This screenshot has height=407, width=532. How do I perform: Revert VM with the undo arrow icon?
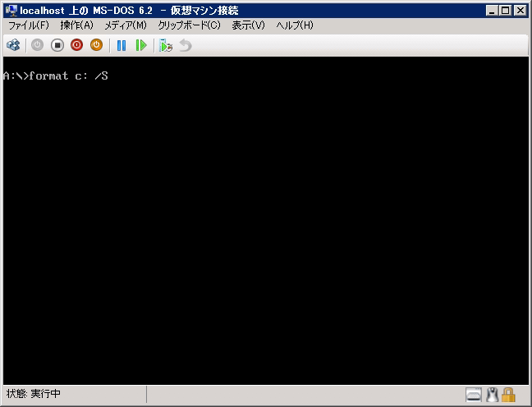pyautogui.click(x=186, y=45)
